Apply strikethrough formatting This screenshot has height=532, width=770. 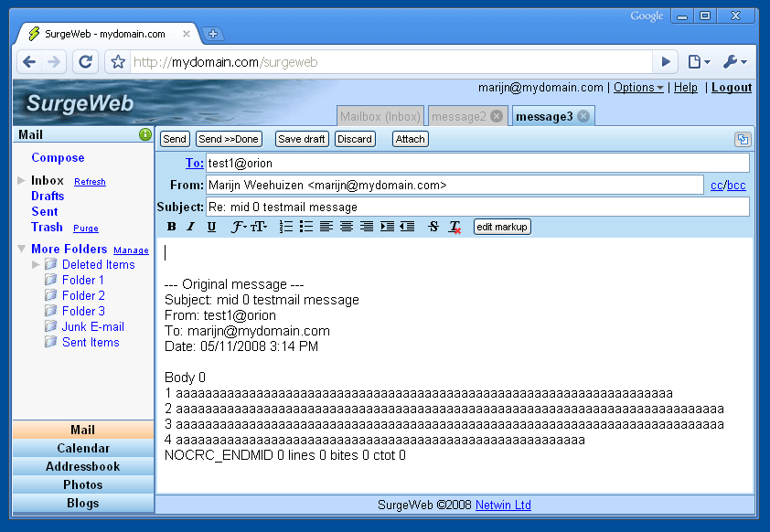click(433, 227)
